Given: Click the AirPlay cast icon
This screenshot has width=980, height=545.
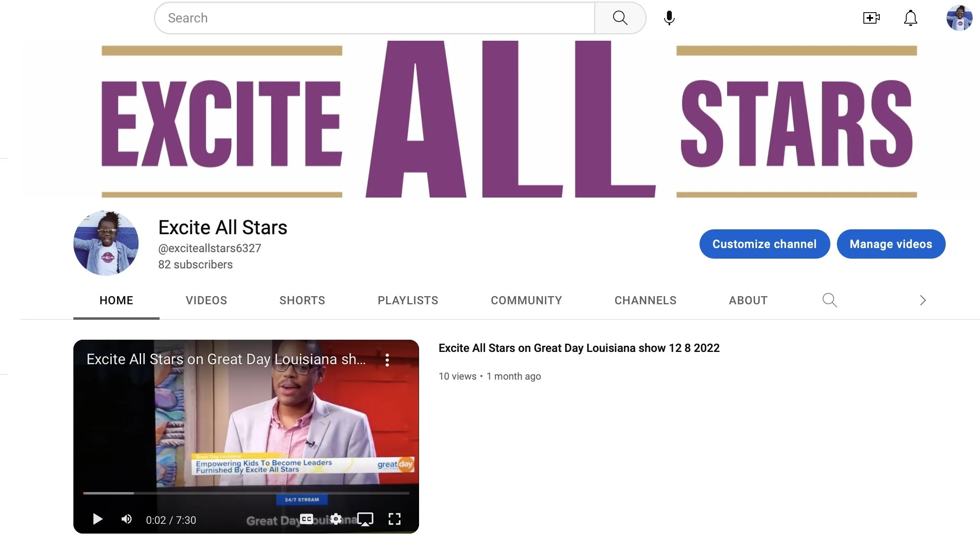Looking at the screenshot, I should coord(365,519).
